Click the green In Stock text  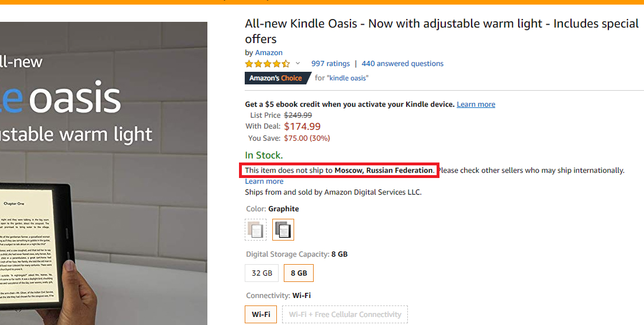(264, 155)
